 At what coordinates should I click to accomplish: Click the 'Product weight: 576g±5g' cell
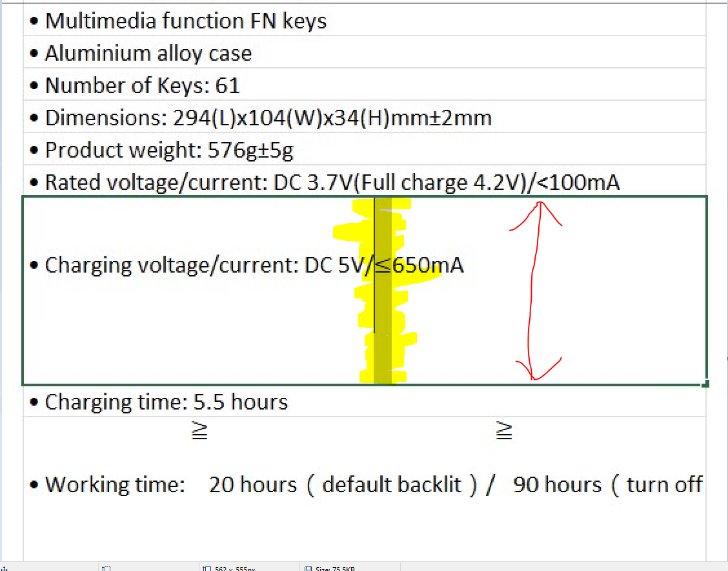(x=364, y=149)
